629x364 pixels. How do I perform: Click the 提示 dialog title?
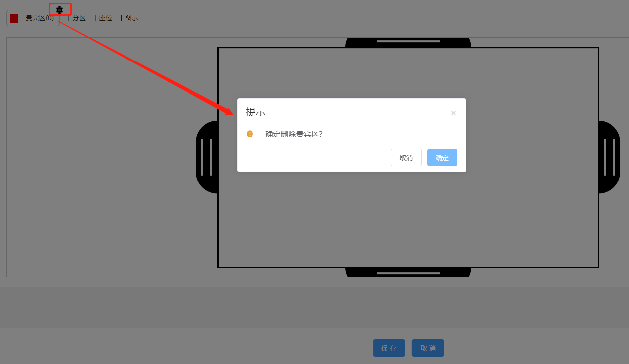tap(256, 112)
